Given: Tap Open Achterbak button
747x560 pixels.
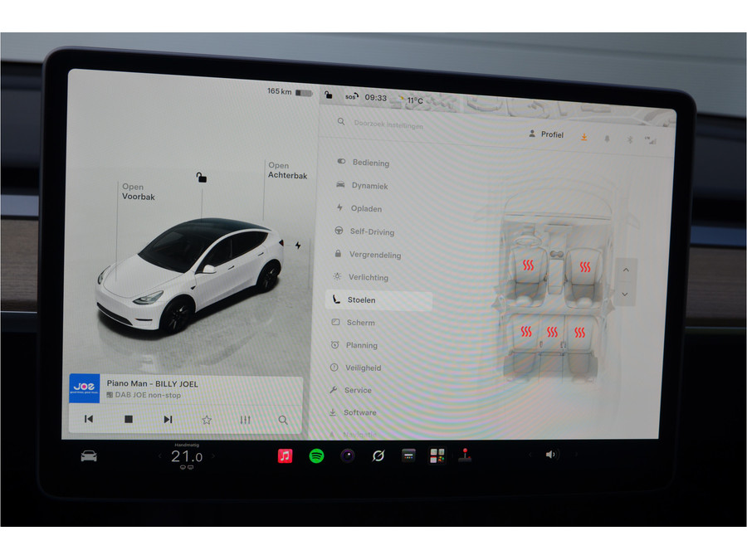Looking at the screenshot, I should 287,170.
